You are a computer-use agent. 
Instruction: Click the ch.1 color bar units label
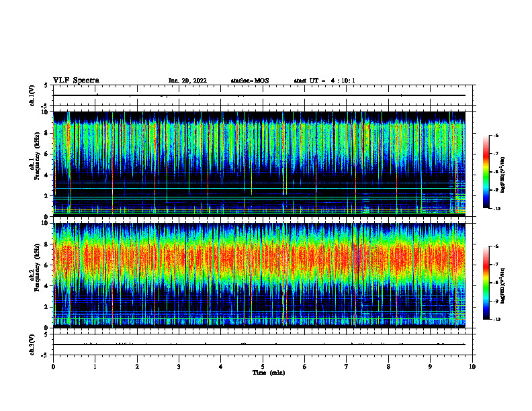503,175
